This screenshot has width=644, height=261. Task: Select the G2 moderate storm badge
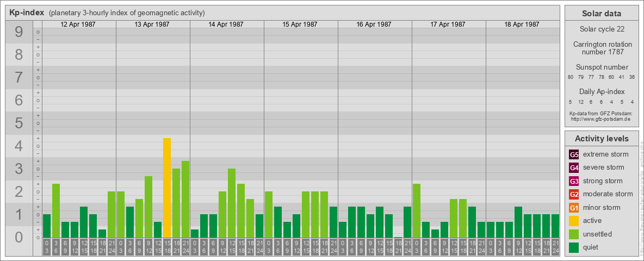pos(574,194)
